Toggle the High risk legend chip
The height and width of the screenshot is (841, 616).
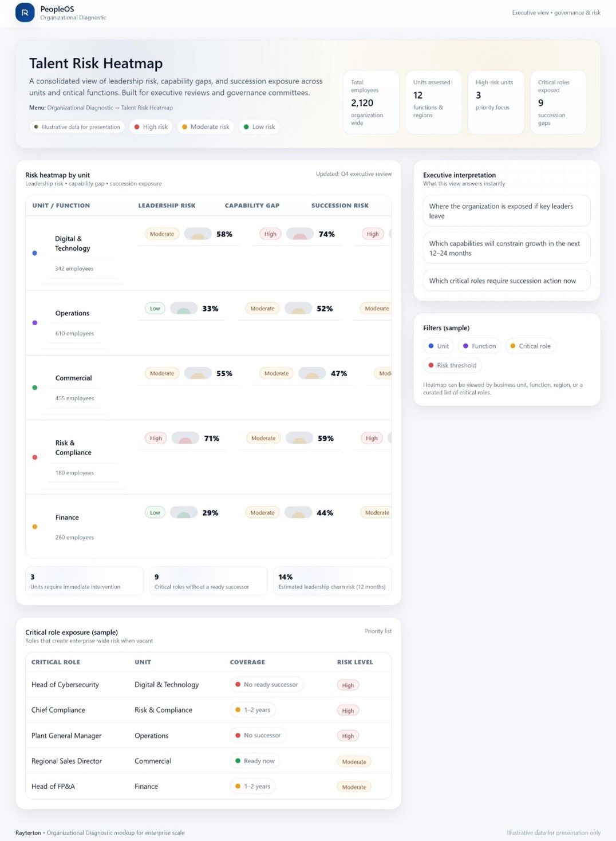coord(151,127)
